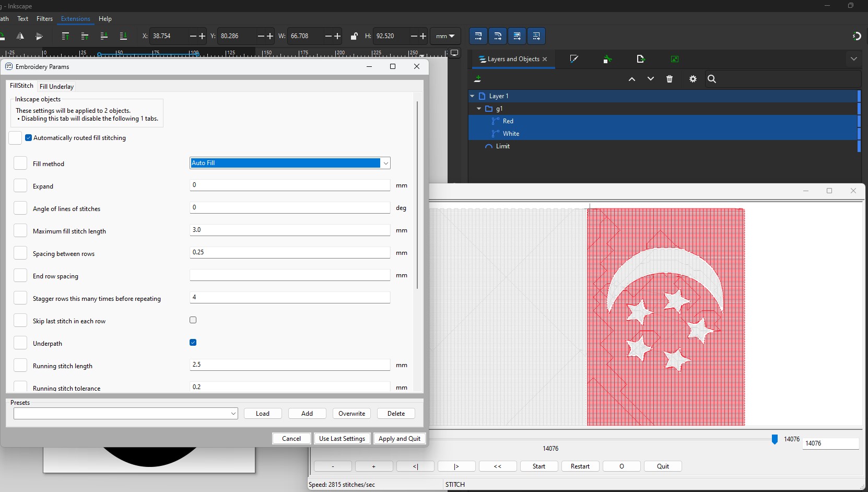Lower selection to bottom icon
868x492 pixels.
(123, 36)
